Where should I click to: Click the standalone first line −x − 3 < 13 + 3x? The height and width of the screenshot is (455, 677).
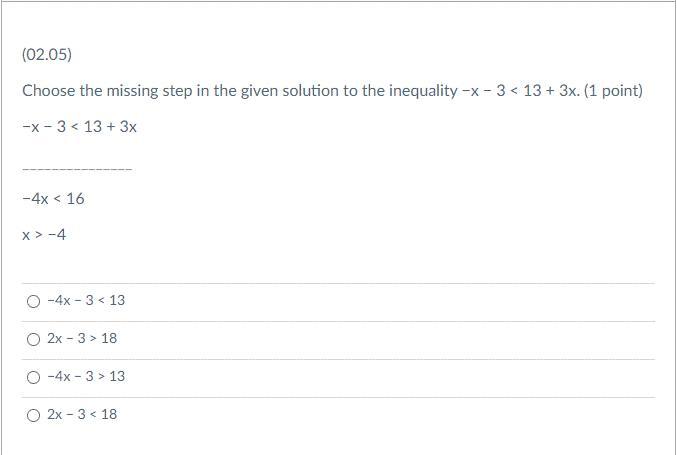point(79,127)
